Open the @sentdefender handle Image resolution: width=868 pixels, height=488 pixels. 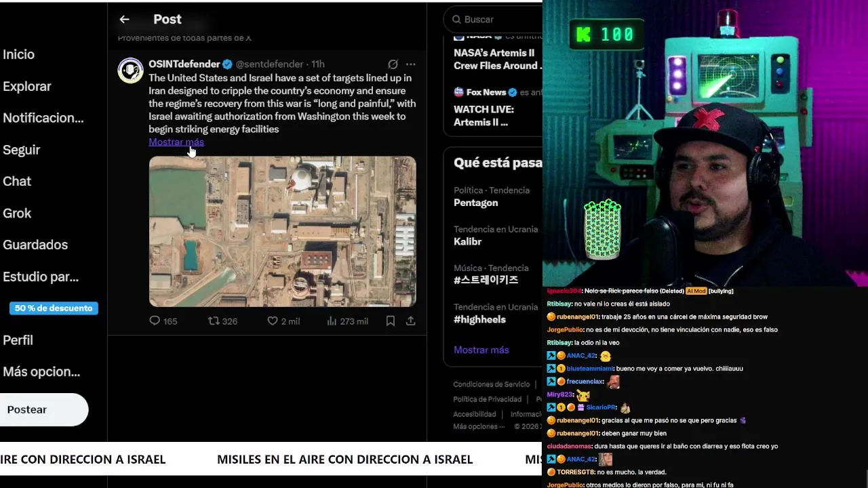click(x=269, y=64)
